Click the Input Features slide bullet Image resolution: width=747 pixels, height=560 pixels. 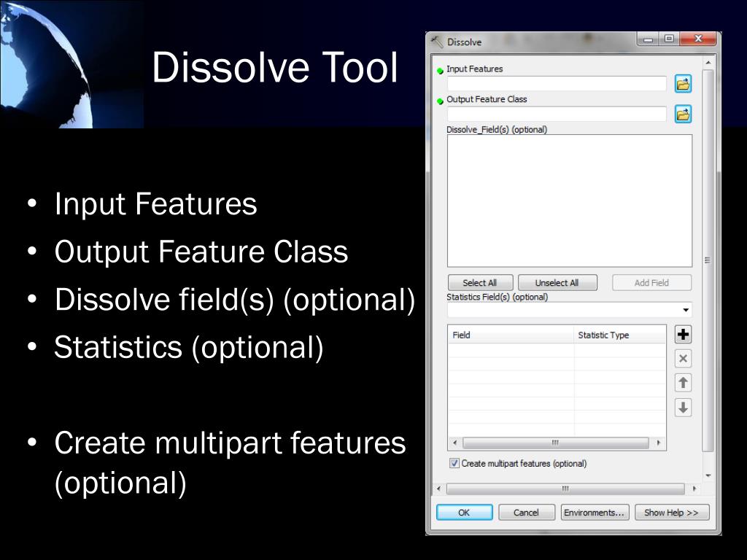click(155, 204)
